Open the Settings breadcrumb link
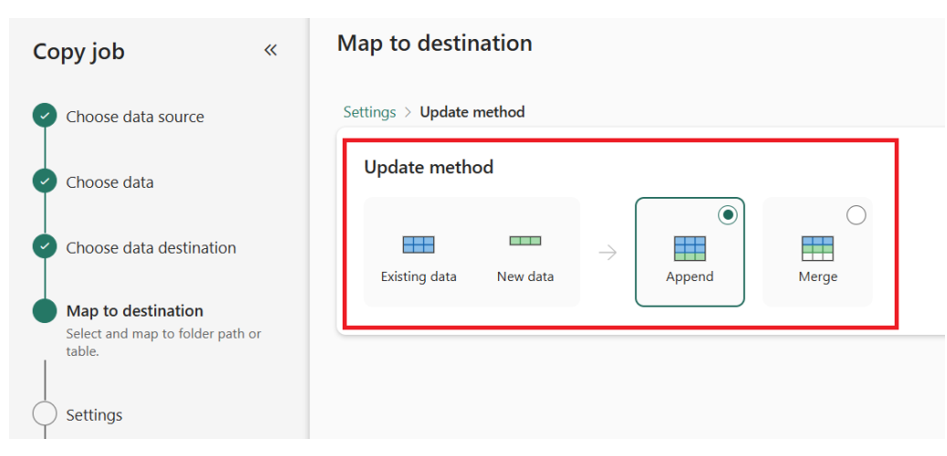 (x=369, y=112)
